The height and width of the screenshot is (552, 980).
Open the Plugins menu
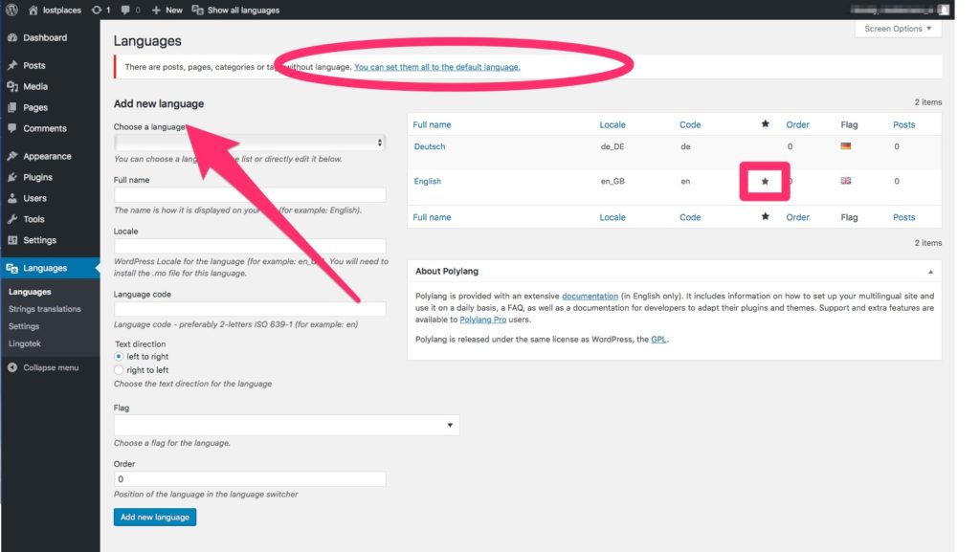[38, 177]
